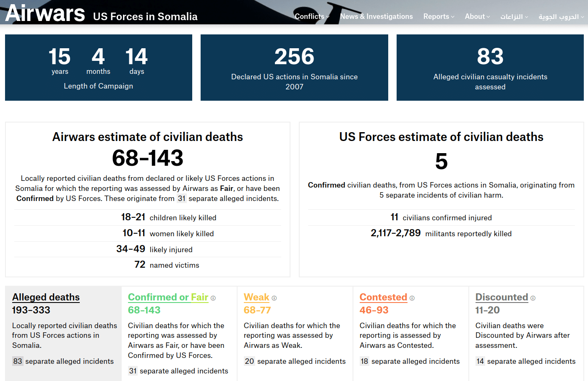The height and width of the screenshot is (381, 588).
Task: Open the الحروب الجوية Arabic menu
Action: tap(561, 17)
